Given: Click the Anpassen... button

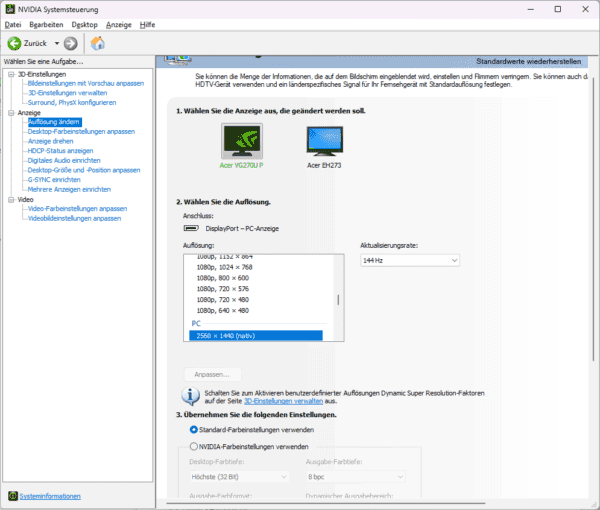Looking at the screenshot, I should click(212, 375).
